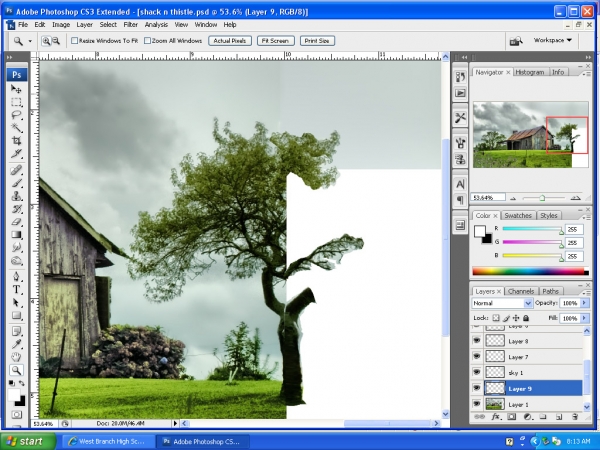Image resolution: width=600 pixels, height=450 pixels.
Task: Select the Eyedropper tool
Action: click(16, 344)
